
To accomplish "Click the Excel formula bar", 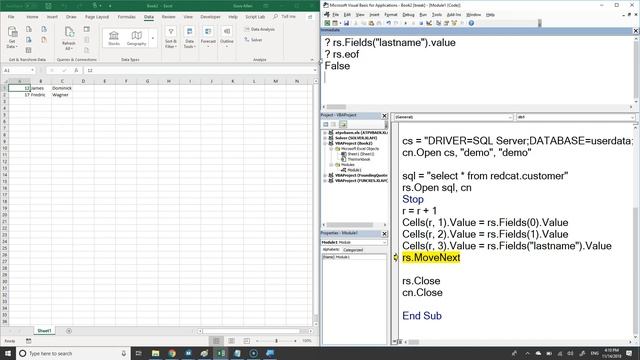I will 200,70.
